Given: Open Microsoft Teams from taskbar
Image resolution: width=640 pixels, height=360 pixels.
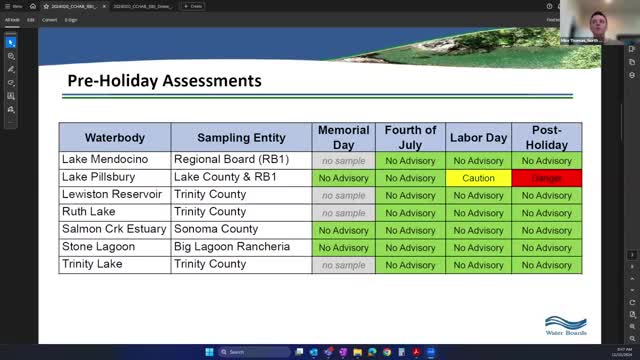Looking at the screenshot, I should pos(328,352).
